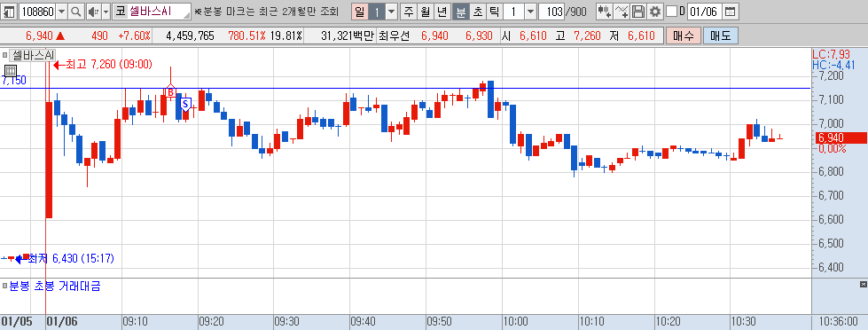Click the blue 매도 sell button
This screenshot has height=330, width=868.
pos(721,36)
